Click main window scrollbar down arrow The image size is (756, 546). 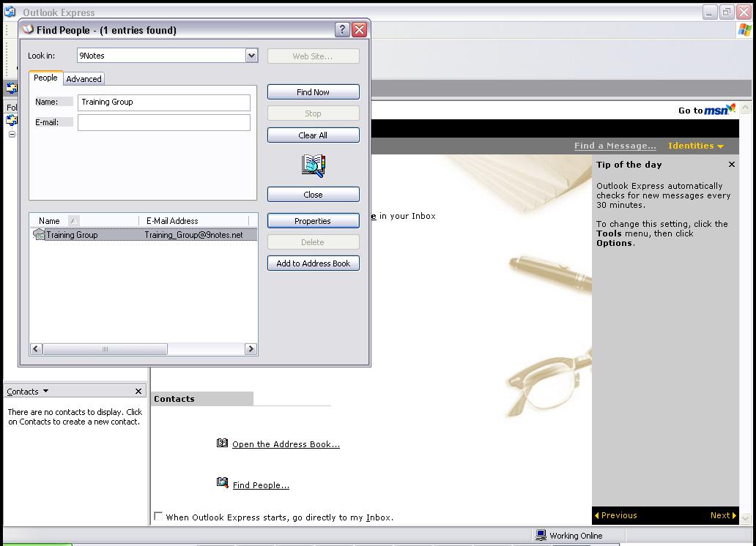746,518
